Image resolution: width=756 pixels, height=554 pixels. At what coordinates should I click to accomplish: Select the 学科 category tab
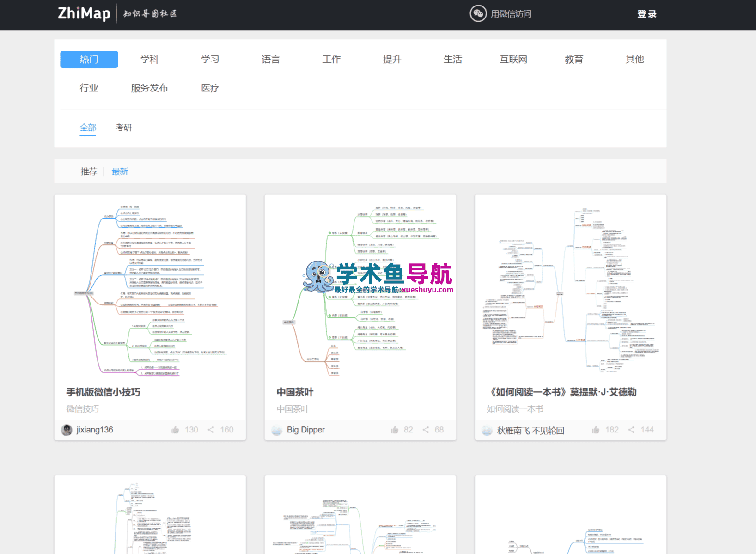pos(150,59)
